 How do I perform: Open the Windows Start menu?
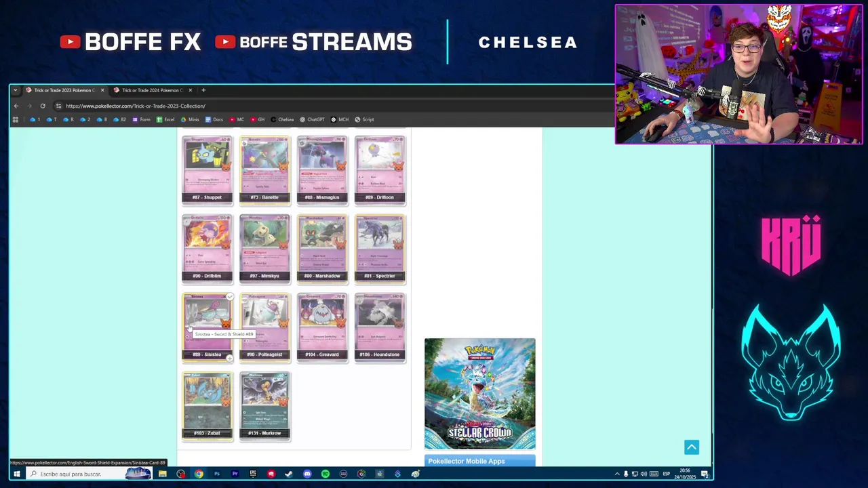click(x=16, y=474)
